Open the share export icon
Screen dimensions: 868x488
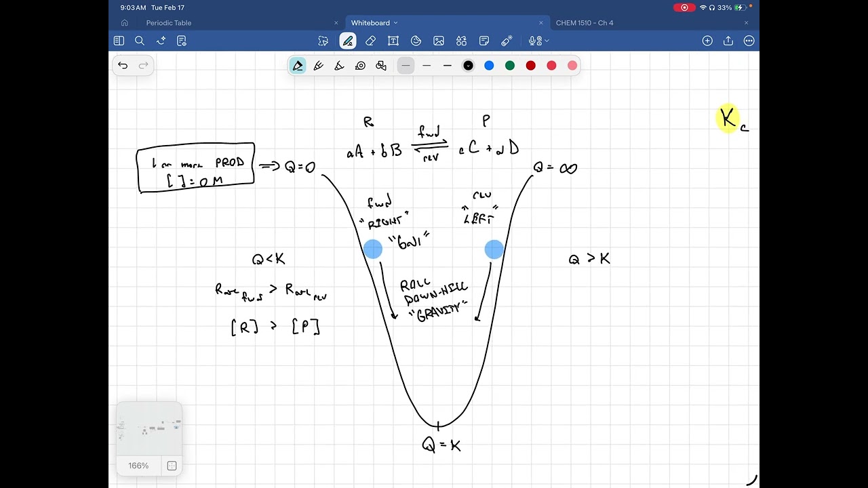[728, 41]
